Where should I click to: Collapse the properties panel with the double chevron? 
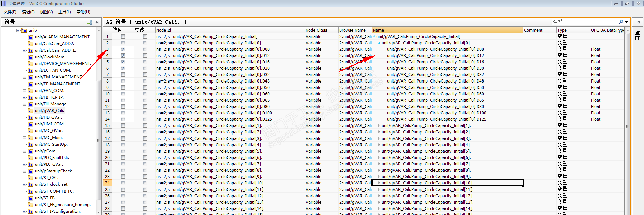638,22
